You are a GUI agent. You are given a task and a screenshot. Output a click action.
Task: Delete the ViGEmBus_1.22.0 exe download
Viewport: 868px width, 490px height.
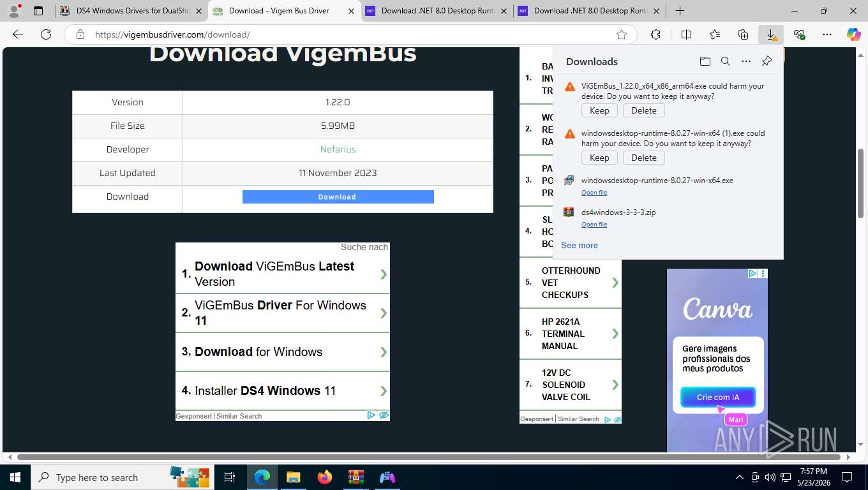click(644, 110)
